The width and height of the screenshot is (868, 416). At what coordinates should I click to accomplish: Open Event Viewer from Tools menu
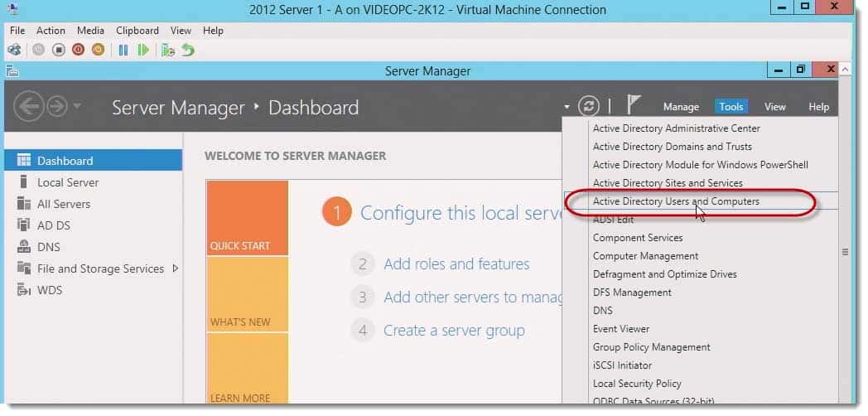pos(621,329)
